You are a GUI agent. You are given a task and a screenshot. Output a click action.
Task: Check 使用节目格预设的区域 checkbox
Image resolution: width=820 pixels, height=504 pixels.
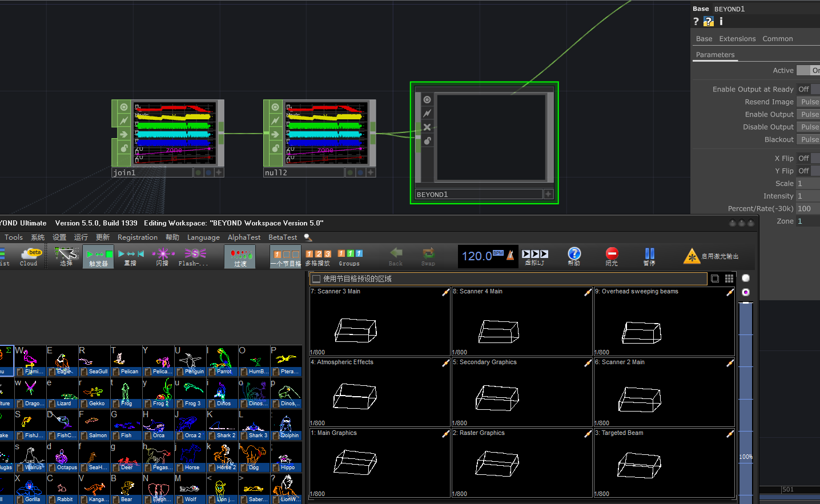click(316, 279)
